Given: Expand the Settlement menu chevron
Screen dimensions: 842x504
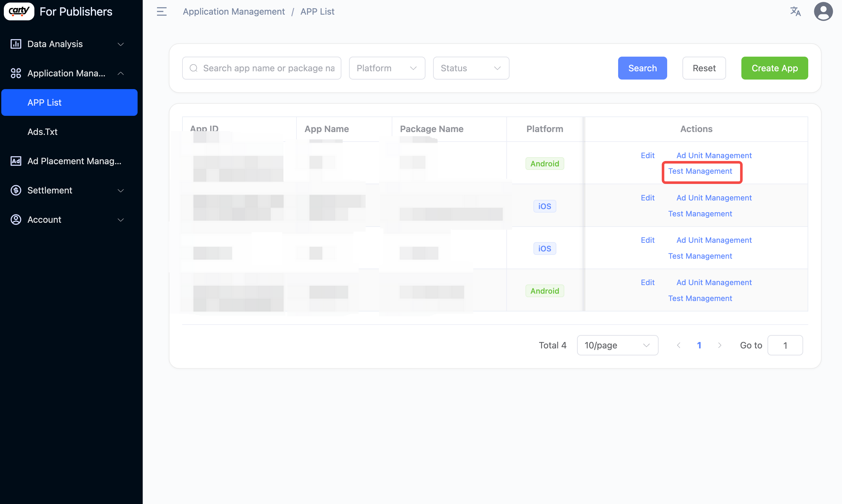Looking at the screenshot, I should 121,191.
